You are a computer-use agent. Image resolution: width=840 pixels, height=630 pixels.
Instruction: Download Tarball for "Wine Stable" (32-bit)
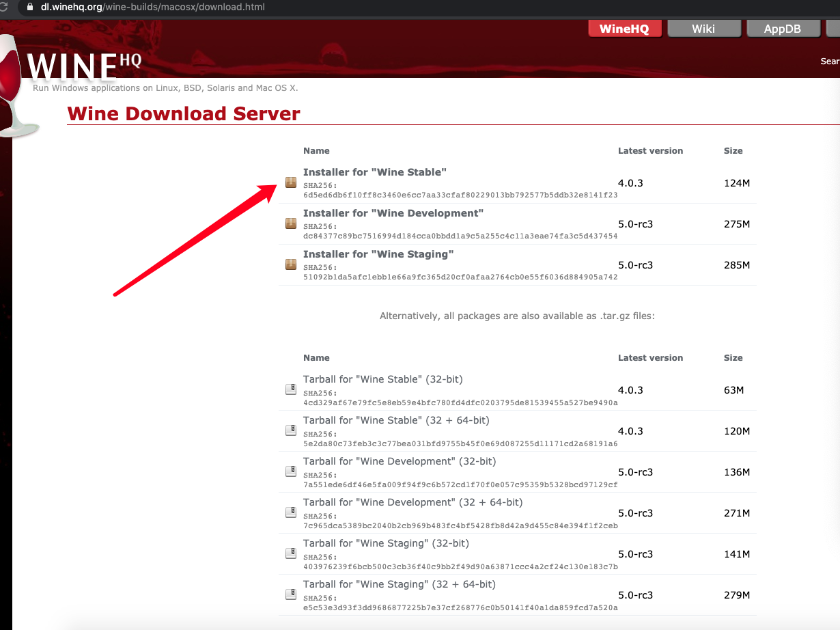(x=383, y=379)
